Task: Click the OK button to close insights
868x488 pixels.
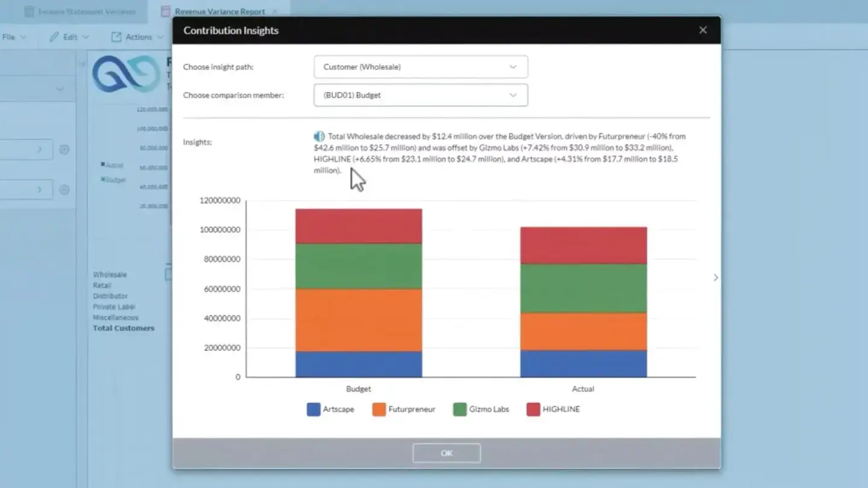Action: [x=446, y=453]
